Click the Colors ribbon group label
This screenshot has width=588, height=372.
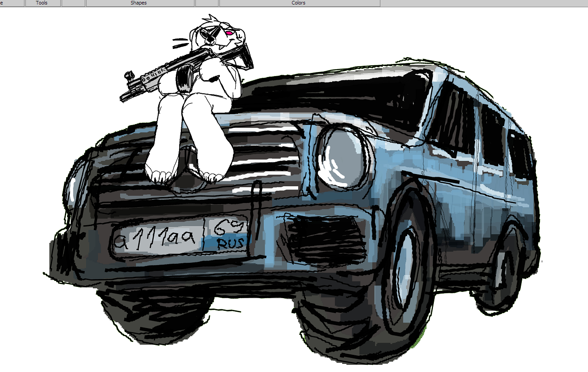click(298, 3)
